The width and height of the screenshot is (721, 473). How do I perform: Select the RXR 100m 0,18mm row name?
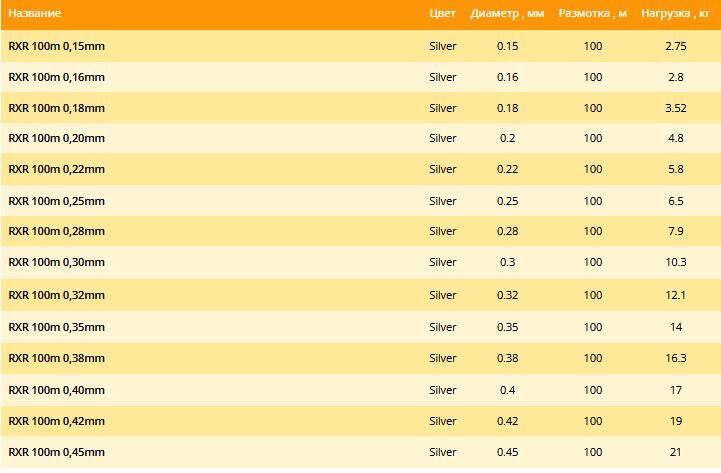coord(57,108)
